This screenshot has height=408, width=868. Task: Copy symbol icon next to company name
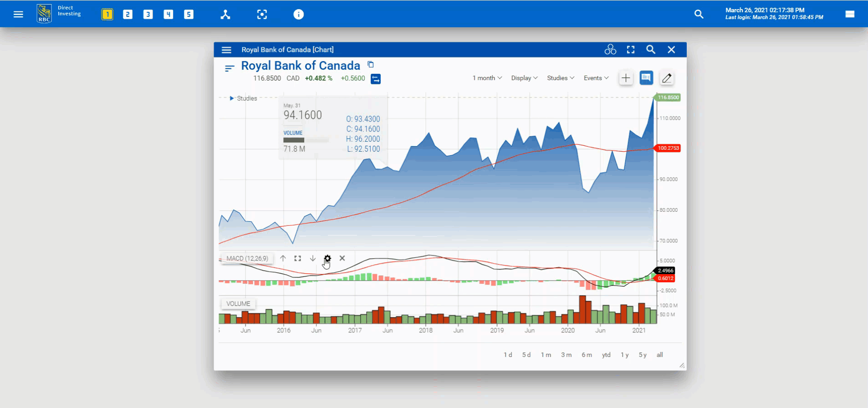click(x=371, y=65)
